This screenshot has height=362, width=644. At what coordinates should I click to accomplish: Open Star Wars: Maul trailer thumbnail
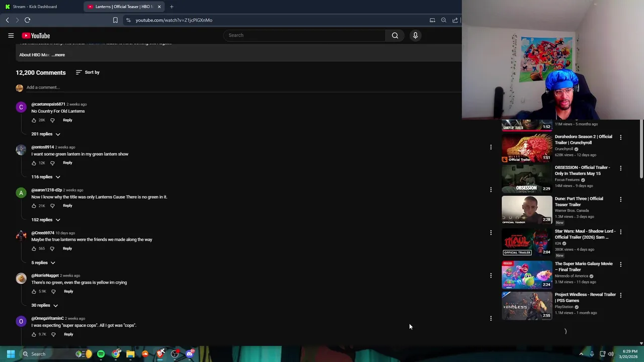point(527,242)
